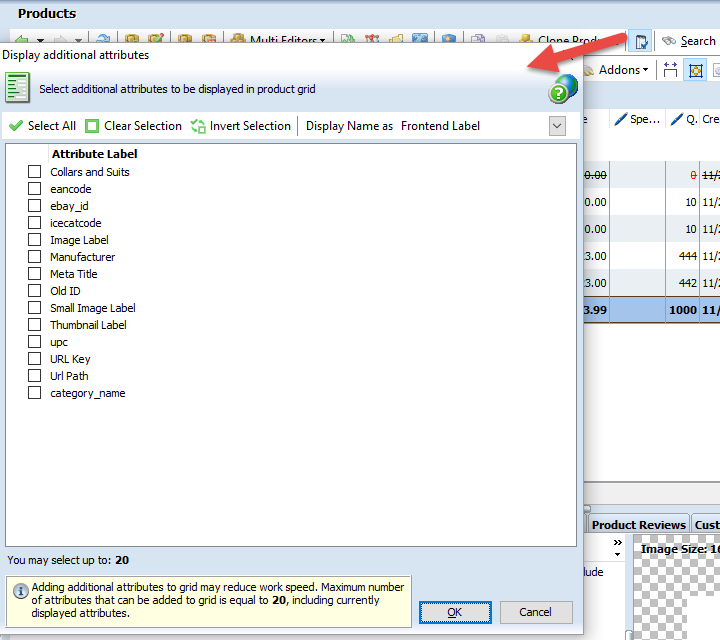This screenshot has height=640, width=720.
Task: Dismiss dialog with the Cancel button
Action: (x=535, y=612)
